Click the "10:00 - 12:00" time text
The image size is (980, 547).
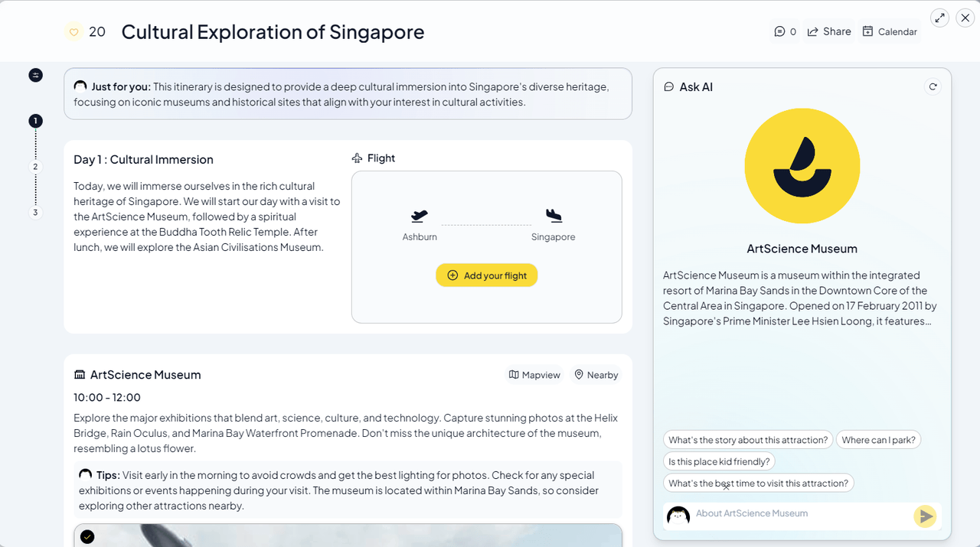point(107,398)
